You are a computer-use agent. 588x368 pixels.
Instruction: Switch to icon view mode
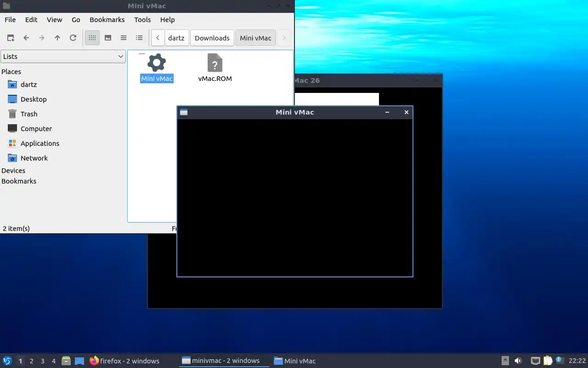92,38
